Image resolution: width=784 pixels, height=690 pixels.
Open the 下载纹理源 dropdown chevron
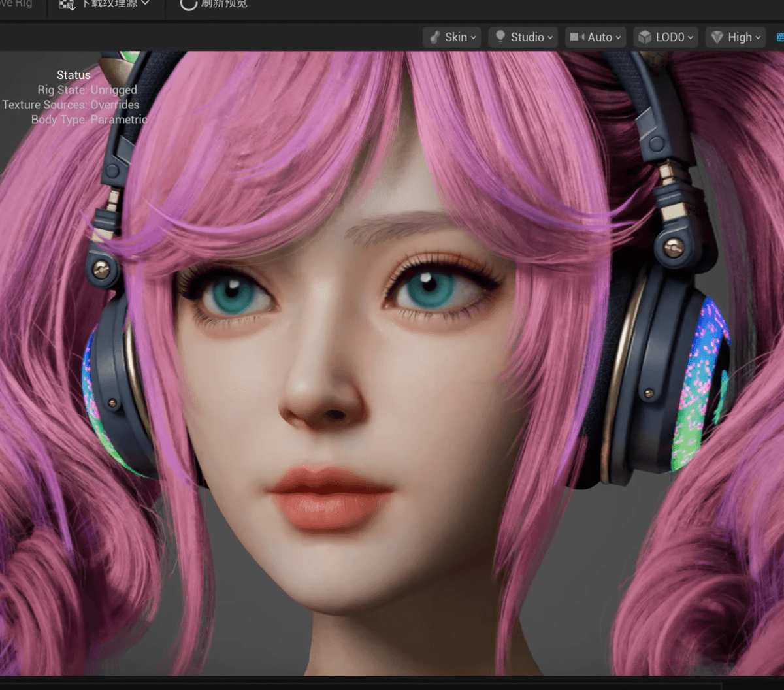point(145,3)
